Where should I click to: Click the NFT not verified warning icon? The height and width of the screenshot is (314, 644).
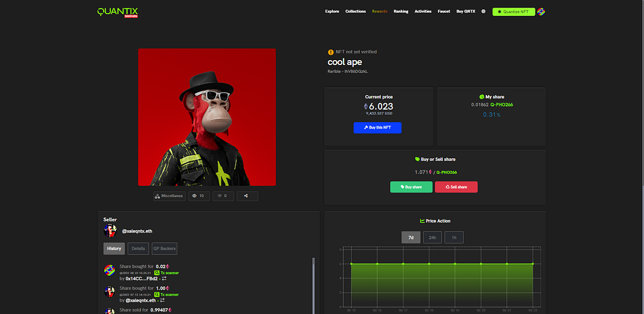(x=331, y=52)
